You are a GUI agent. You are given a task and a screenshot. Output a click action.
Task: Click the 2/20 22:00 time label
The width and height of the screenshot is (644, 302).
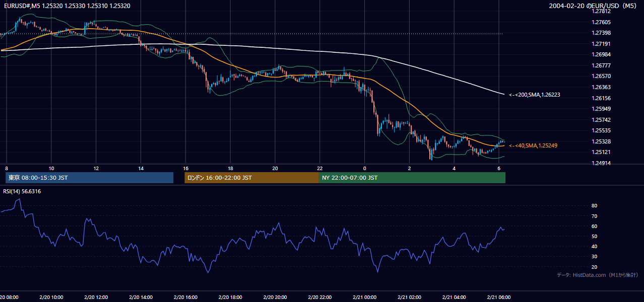319,297
